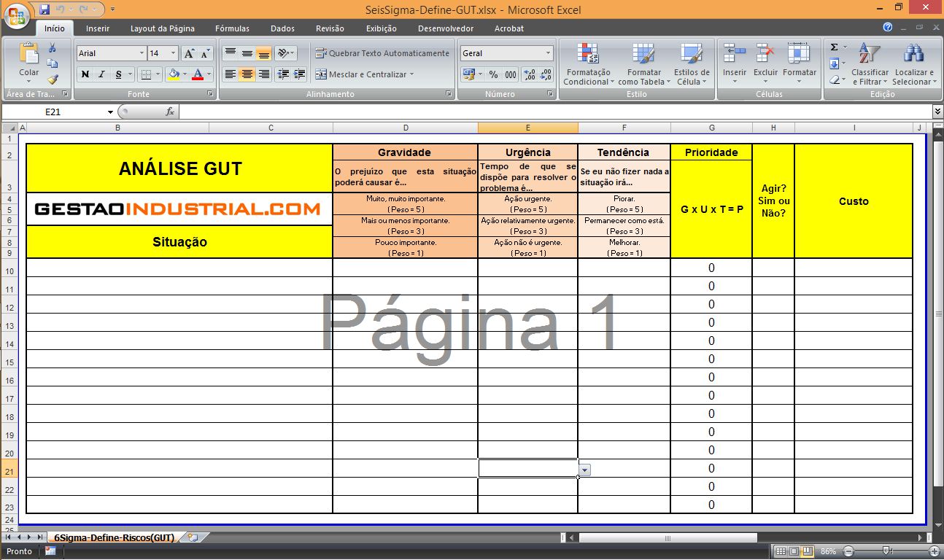Click the Format Painter brush icon
The height and width of the screenshot is (560, 944).
(53, 79)
